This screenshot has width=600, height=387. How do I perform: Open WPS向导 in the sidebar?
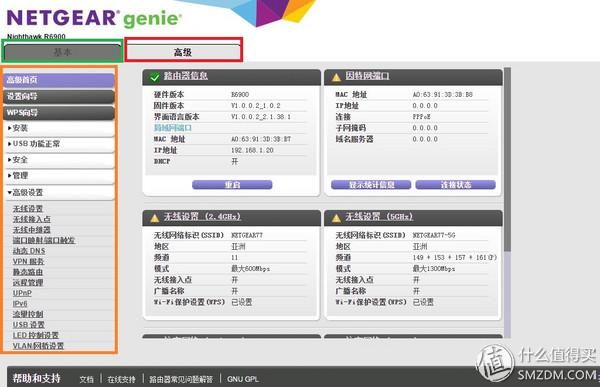59,113
